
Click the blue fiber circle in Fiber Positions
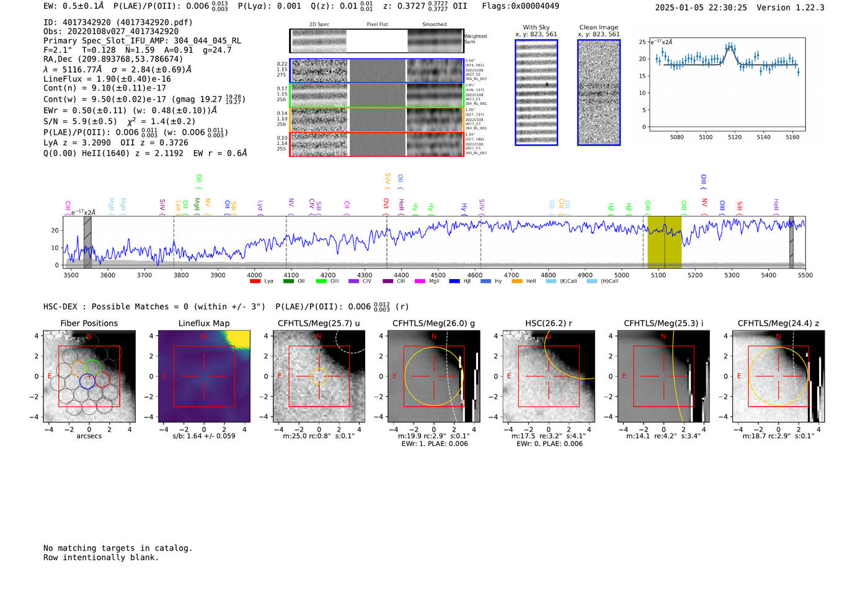pos(87,381)
